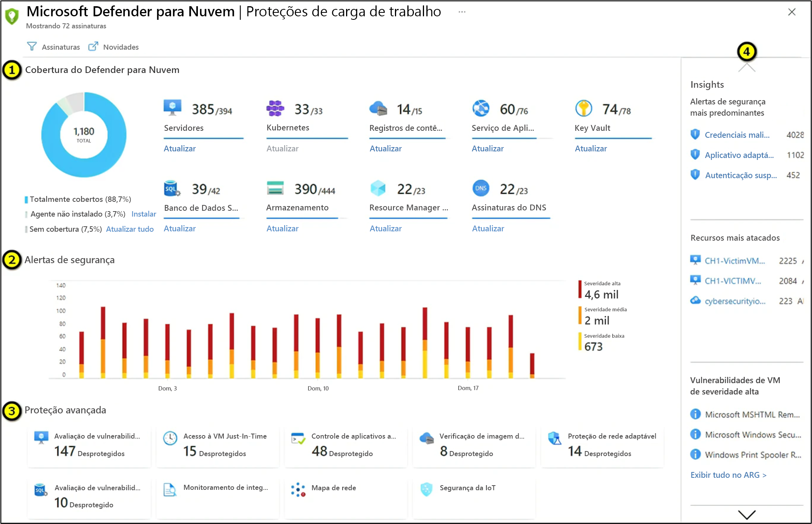Open the Assinaturas filter

tap(53, 47)
